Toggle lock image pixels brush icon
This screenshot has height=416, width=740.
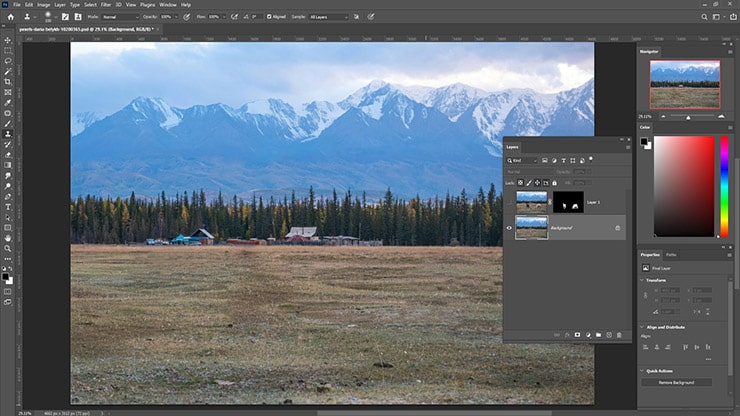pyautogui.click(x=529, y=183)
